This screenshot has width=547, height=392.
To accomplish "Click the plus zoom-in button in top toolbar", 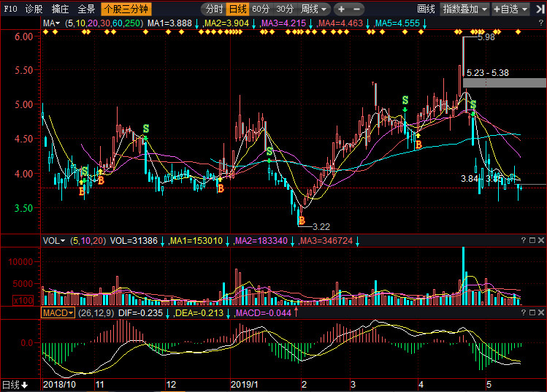I will coord(342,9).
